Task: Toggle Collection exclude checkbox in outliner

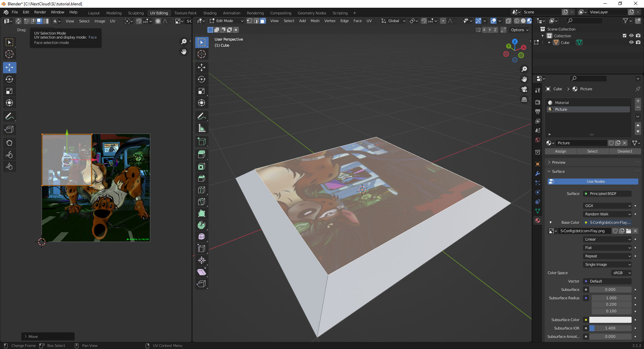Action: point(625,36)
